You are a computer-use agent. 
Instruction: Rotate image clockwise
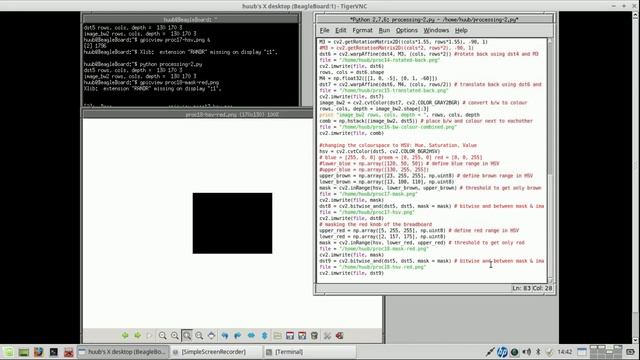click(238, 336)
